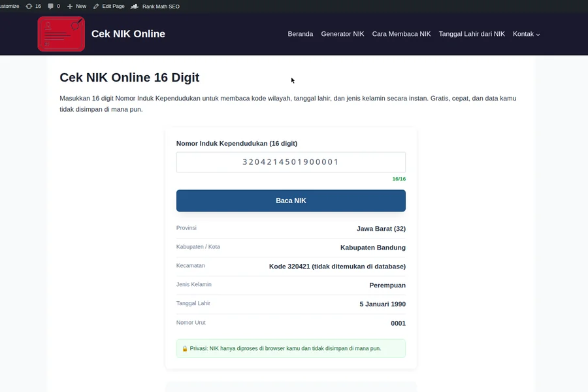Select the Jawa Barat (32) value
Viewport: 588px width, 392px height.
pyautogui.click(x=381, y=229)
